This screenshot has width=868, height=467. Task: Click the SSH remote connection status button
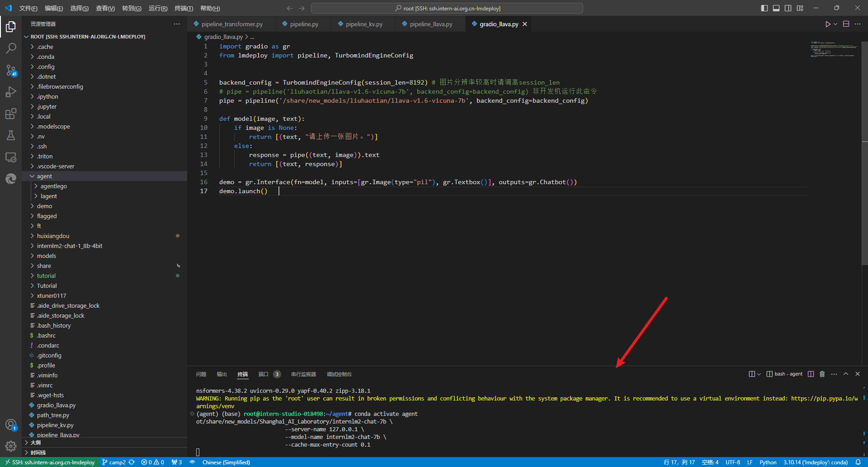50,462
